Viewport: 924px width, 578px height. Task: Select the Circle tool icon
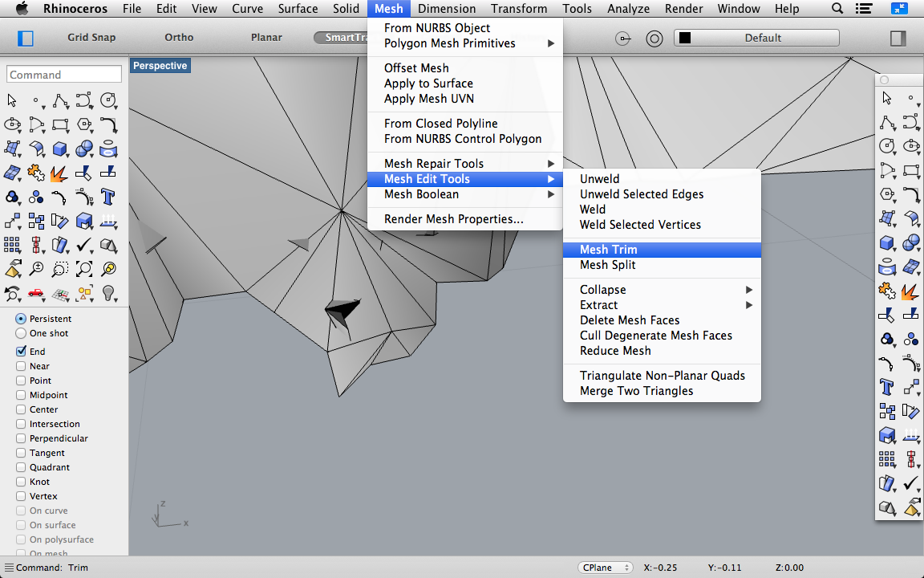tap(108, 100)
